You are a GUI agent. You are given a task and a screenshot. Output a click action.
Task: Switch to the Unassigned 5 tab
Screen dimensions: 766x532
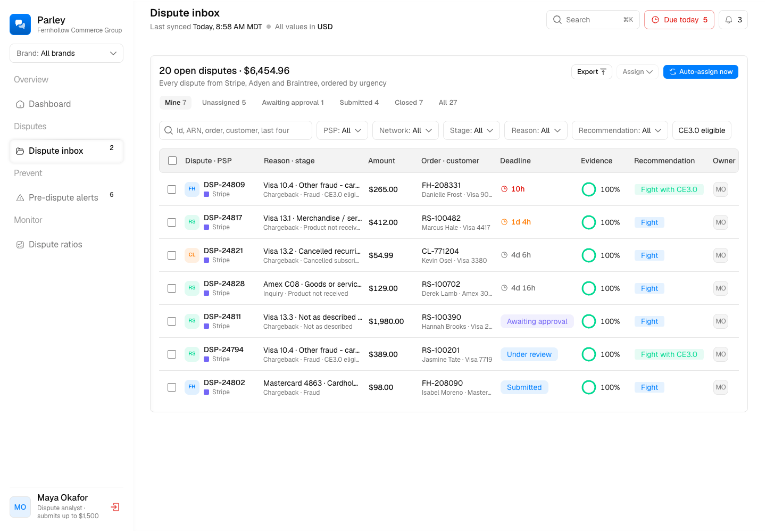click(x=224, y=103)
